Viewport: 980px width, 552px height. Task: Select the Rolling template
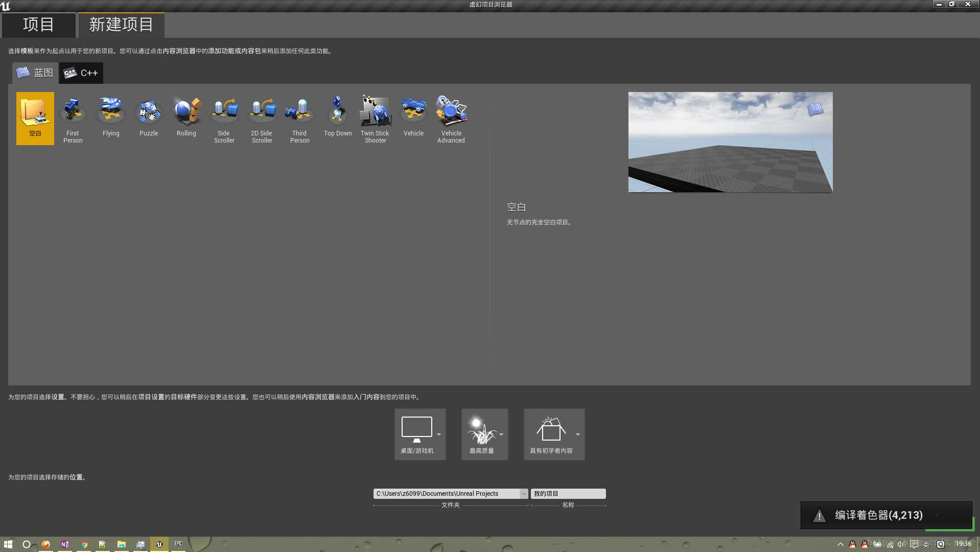186,119
